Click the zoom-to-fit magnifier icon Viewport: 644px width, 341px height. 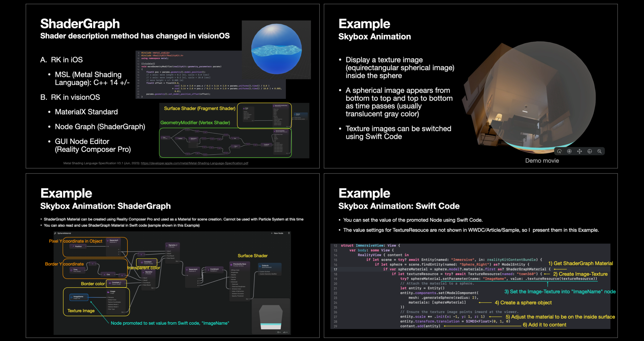[x=600, y=151]
